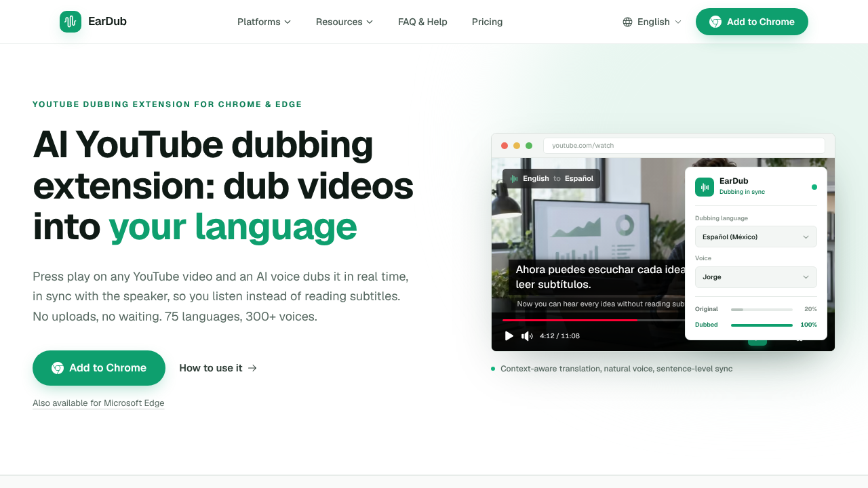Mute the demo video with the speaker icon
Screen dimensions: 868x488
[527, 335]
